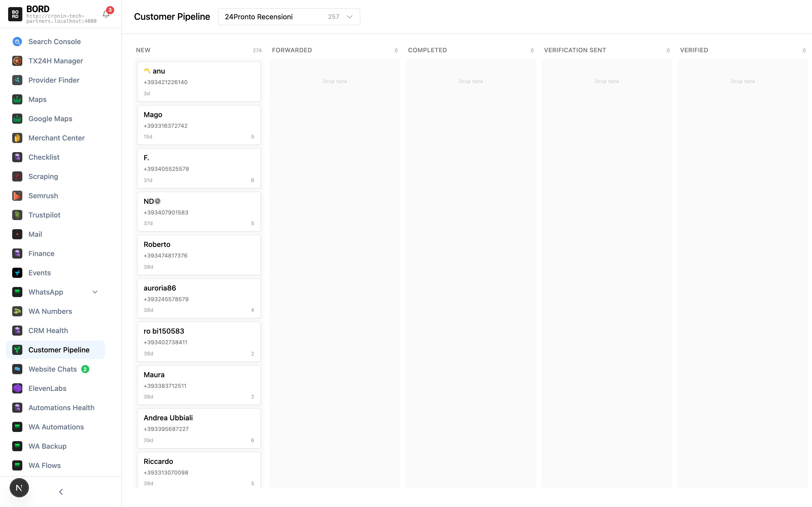
Task: Collapse the sidebar with the left arrow
Action: [61, 492]
